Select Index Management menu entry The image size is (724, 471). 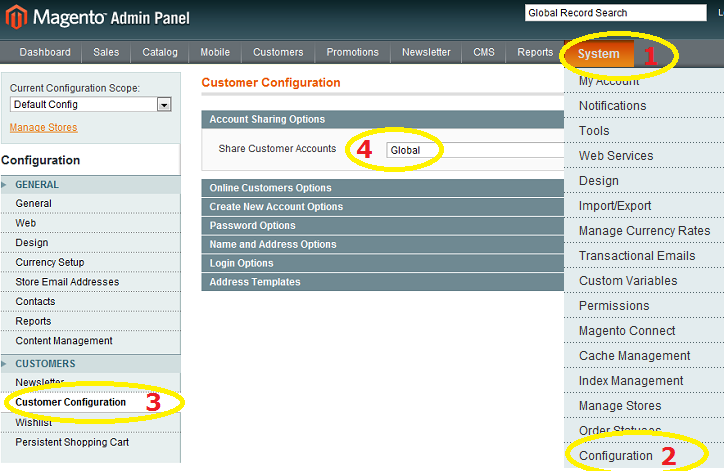point(644,380)
